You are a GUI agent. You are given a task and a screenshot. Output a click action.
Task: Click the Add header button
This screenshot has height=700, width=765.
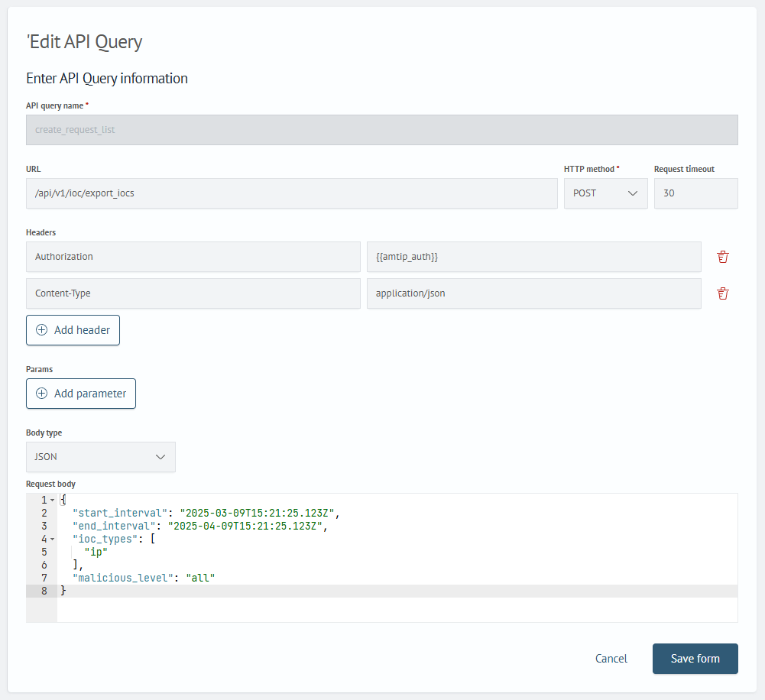click(73, 330)
